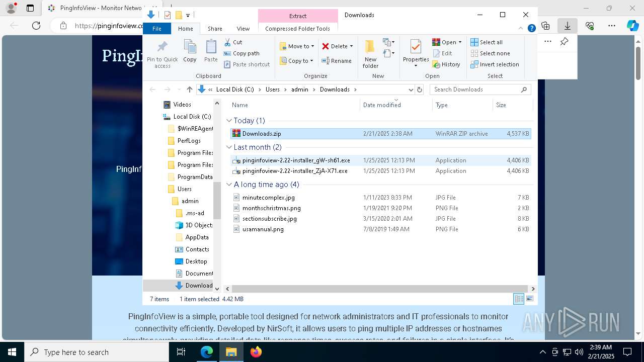Switch to details view button
The height and width of the screenshot is (362, 644).
click(x=519, y=299)
